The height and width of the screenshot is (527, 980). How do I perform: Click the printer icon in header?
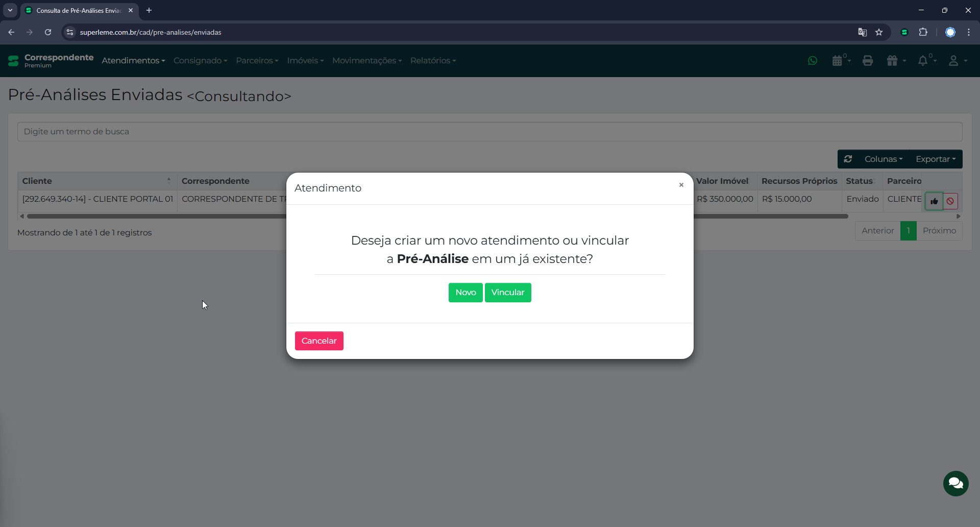coord(868,61)
